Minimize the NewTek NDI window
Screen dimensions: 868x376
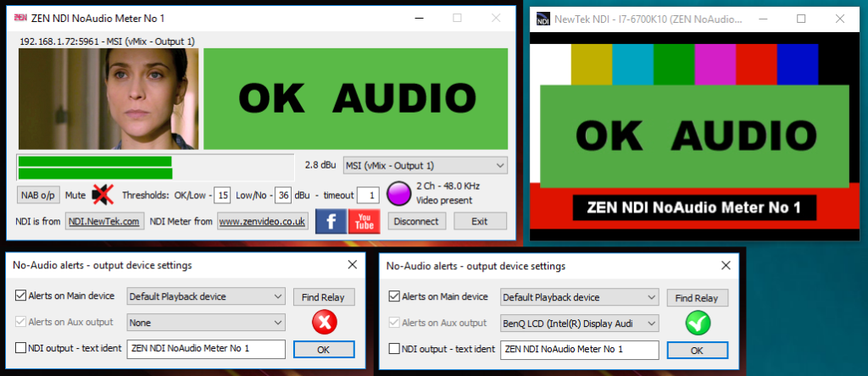pos(762,19)
